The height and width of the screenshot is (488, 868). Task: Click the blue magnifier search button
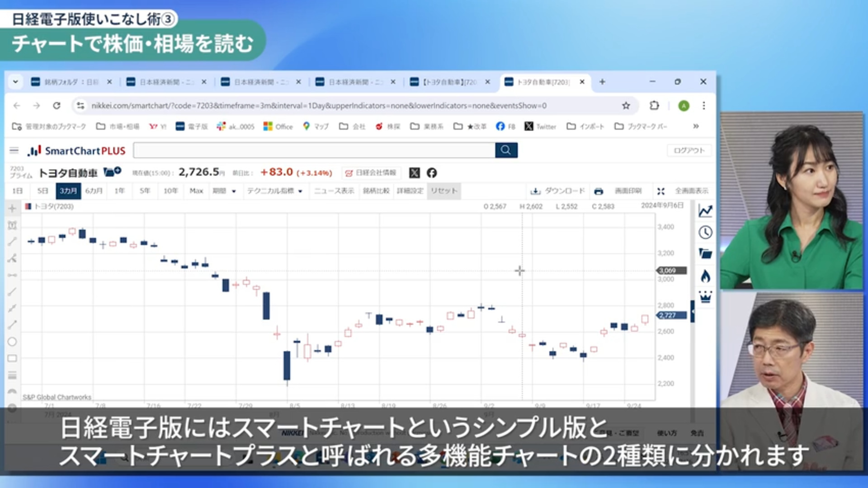(506, 150)
